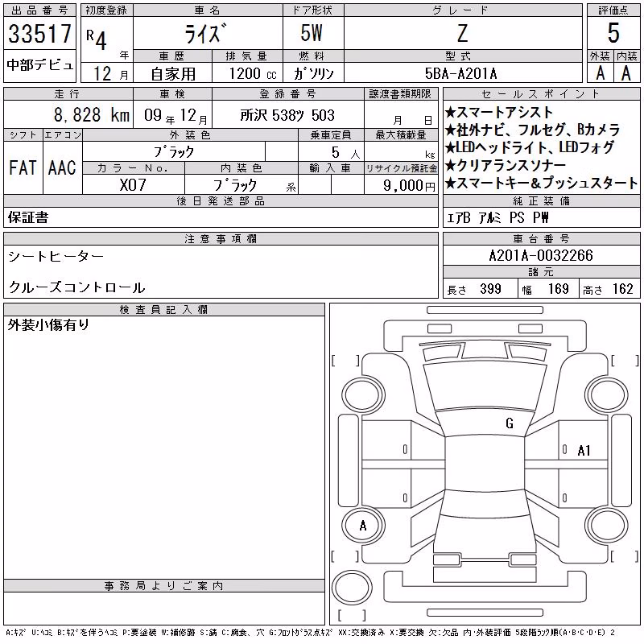The image size is (644, 644).
Task: Click the mileage value 8,828 km
Action: tap(92, 114)
